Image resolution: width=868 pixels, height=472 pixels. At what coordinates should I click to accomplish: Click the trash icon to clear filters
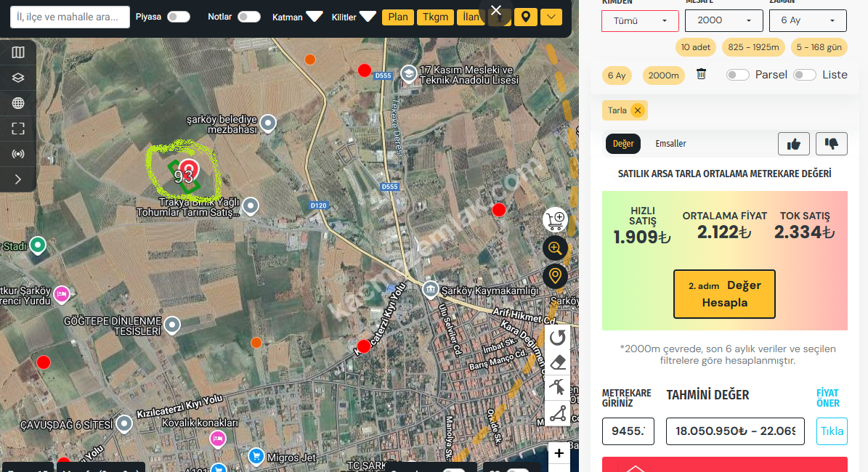point(701,74)
